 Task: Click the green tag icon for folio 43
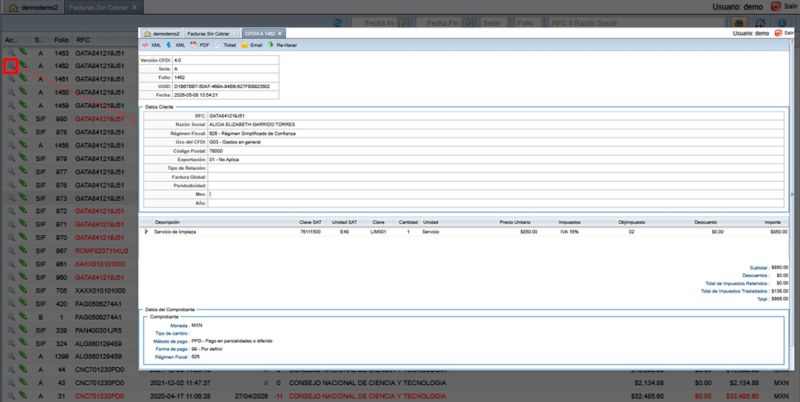point(23,383)
